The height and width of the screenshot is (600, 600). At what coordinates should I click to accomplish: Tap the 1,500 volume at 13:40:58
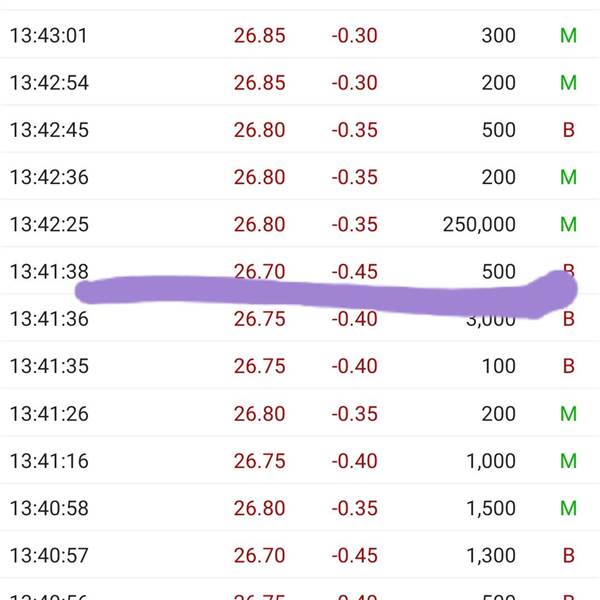pos(491,508)
